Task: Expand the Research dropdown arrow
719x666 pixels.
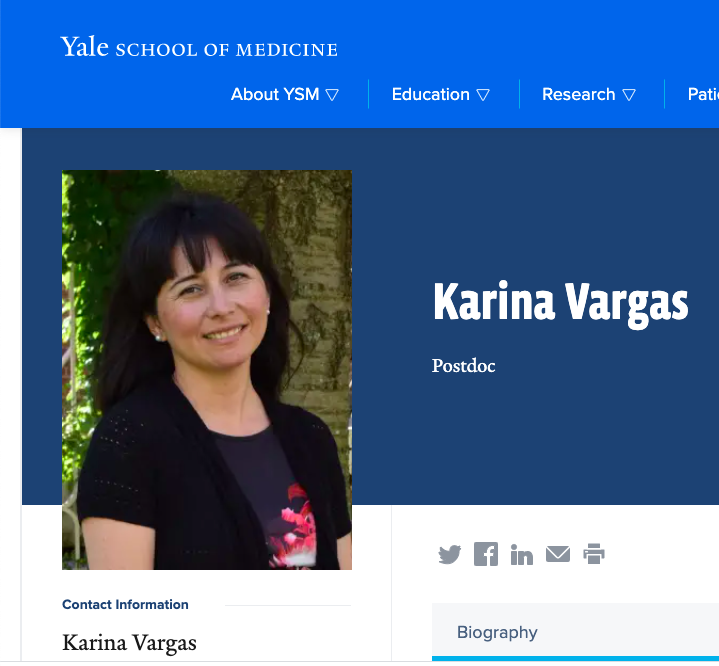Action: (x=629, y=95)
